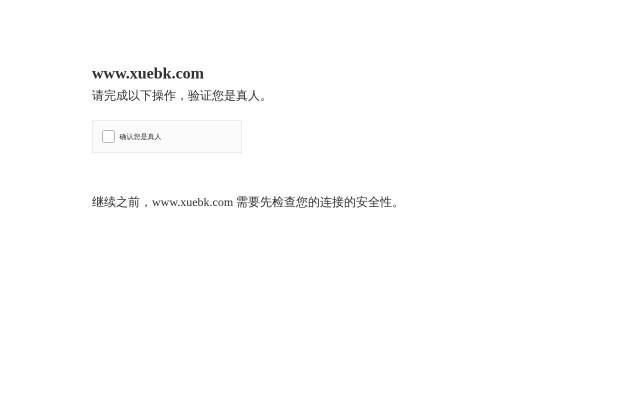640x400 pixels.
Task: Click the word 您的 in bottom sentence
Action: pyautogui.click(x=308, y=202)
